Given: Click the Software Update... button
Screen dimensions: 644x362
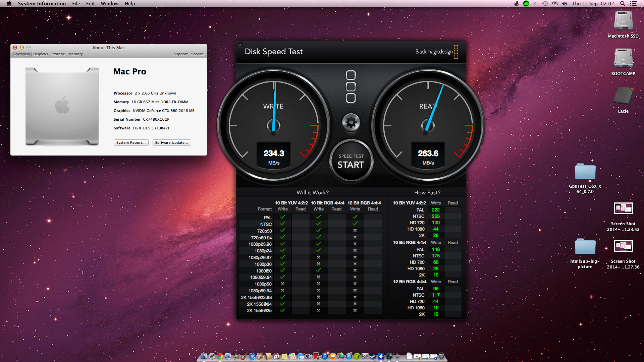Looking at the screenshot, I should click(172, 142).
